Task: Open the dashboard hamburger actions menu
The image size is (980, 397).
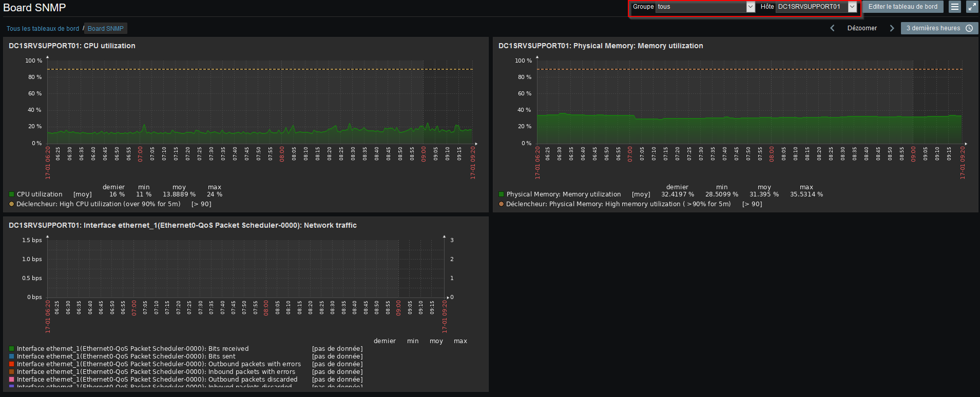Action: (954, 7)
